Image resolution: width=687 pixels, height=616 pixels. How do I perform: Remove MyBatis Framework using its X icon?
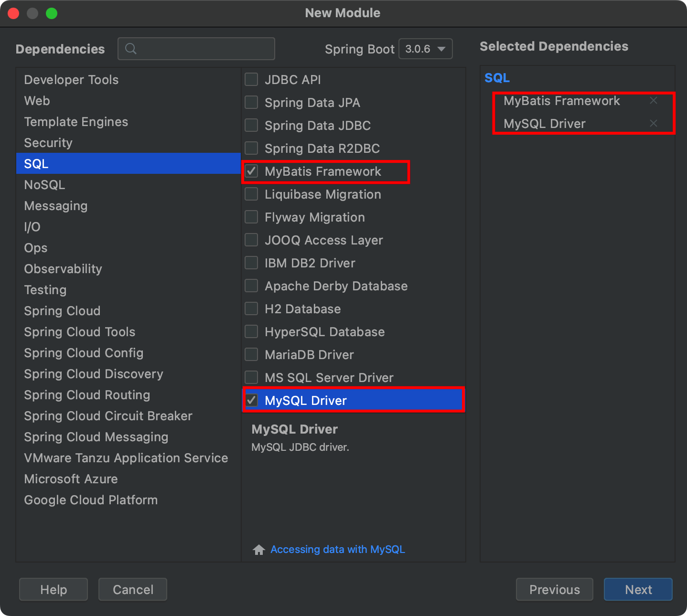(x=654, y=100)
